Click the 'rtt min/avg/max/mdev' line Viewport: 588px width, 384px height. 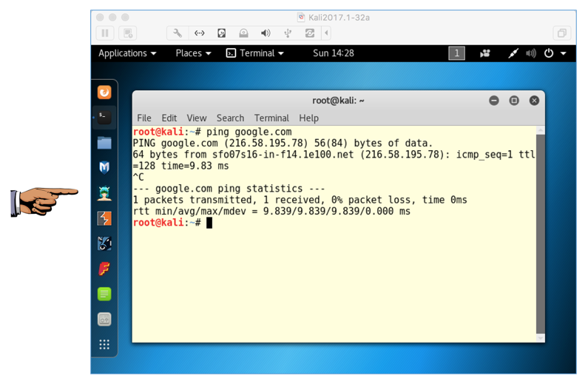pos(271,211)
